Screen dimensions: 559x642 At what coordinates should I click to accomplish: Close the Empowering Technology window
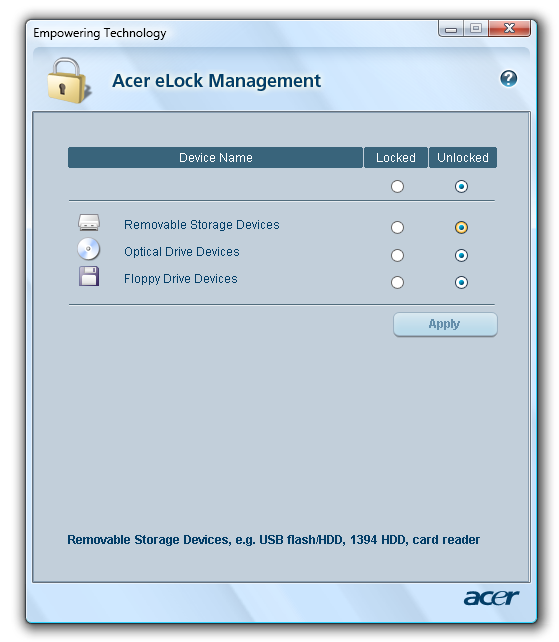click(x=509, y=29)
